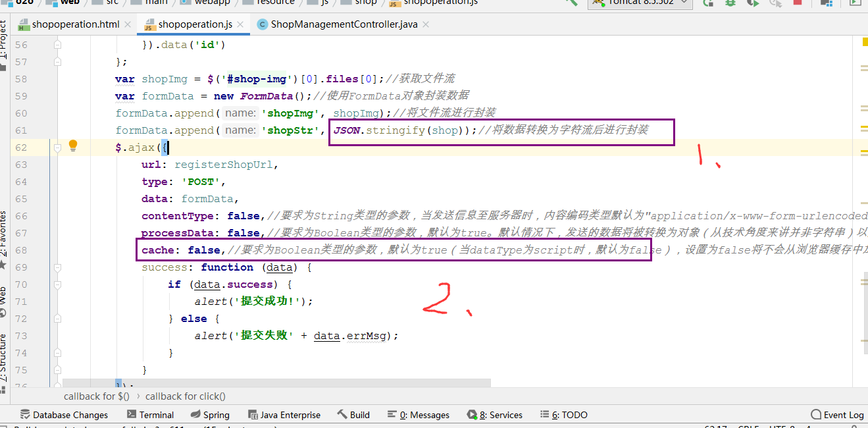The image size is (868, 428).
Task: Click the Services icon in bottom bar
Action: [x=472, y=415]
